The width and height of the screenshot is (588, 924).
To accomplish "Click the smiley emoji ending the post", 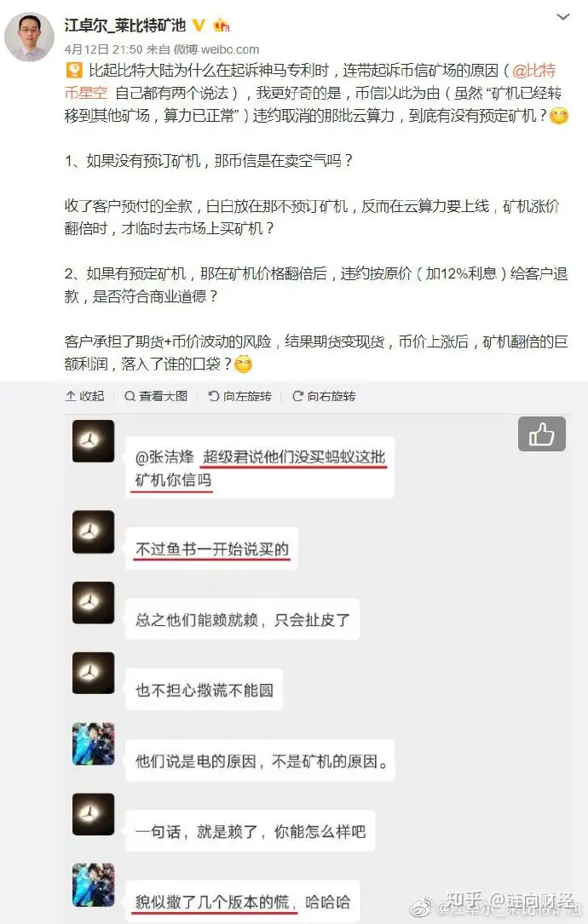I will pos(243,364).
